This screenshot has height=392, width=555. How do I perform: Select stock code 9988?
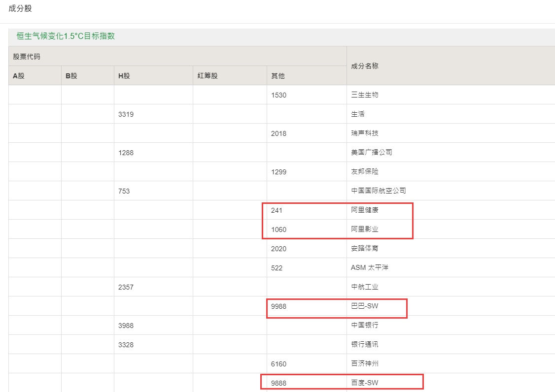(278, 306)
